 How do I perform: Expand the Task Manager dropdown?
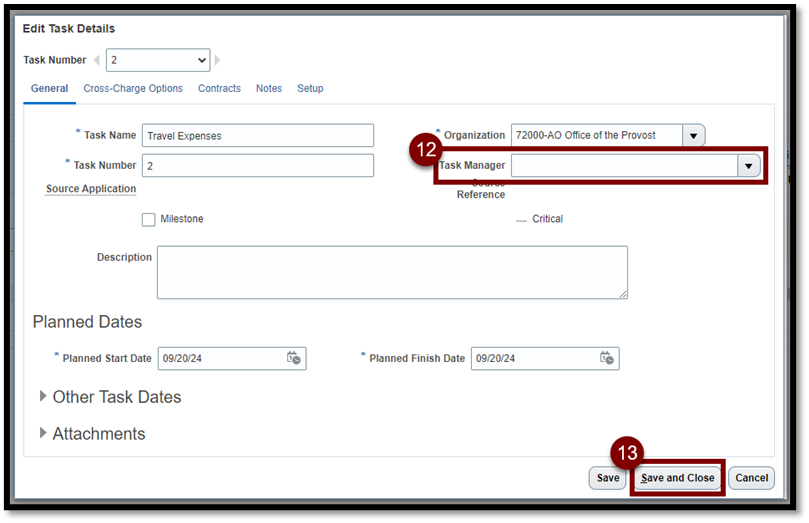click(x=749, y=166)
